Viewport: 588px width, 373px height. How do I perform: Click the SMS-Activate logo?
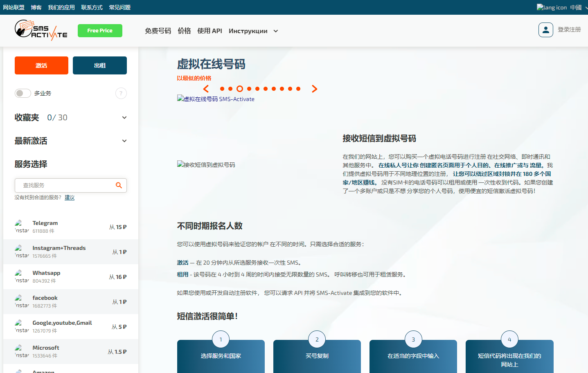point(41,30)
